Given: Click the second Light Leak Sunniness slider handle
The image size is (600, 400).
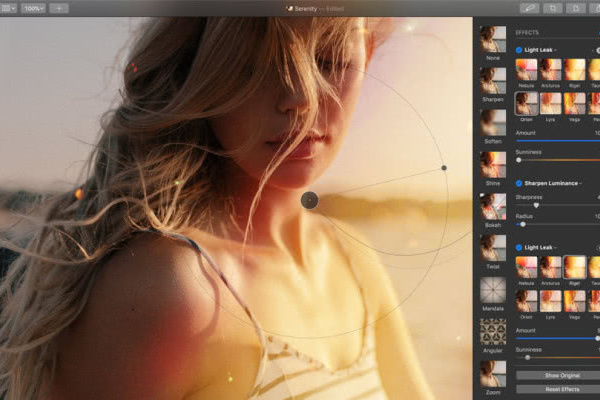Looking at the screenshot, I should [528, 358].
